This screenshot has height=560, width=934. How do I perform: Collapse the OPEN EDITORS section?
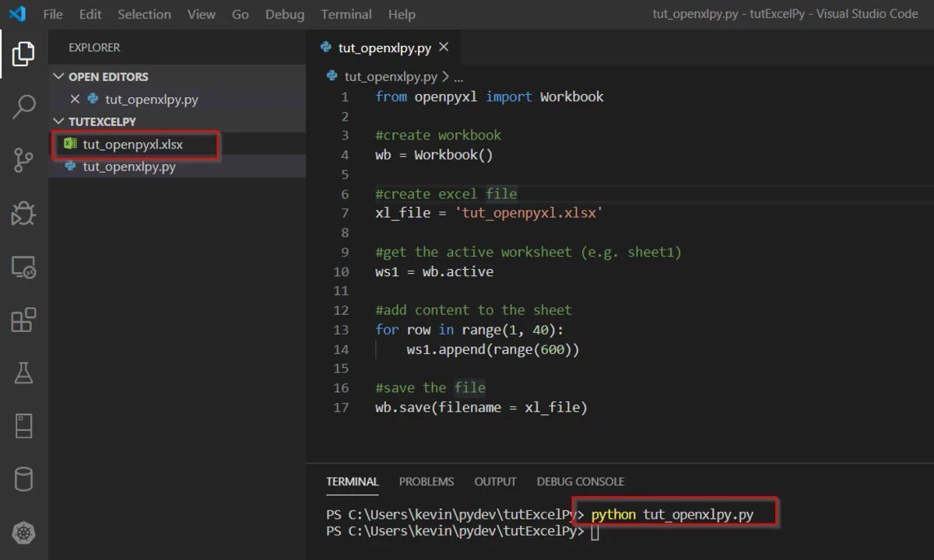point(59,76)
